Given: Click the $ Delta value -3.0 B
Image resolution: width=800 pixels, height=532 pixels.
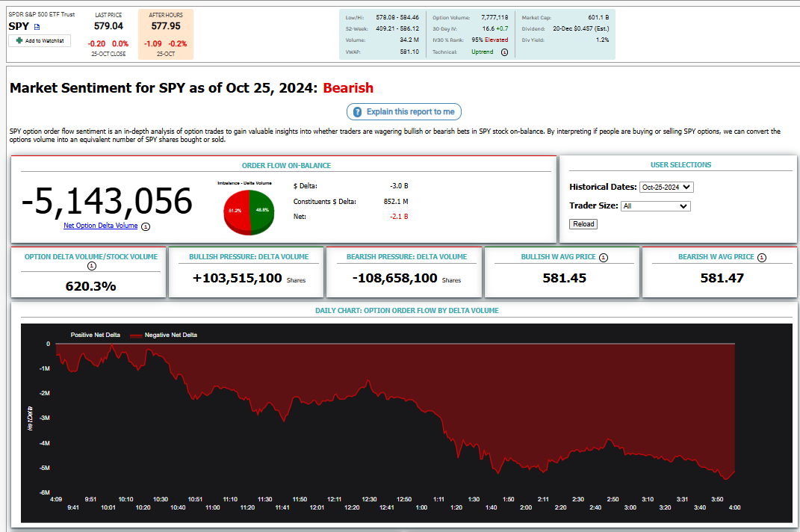Looking at the screenshot, I should click(x=399, y=186).
